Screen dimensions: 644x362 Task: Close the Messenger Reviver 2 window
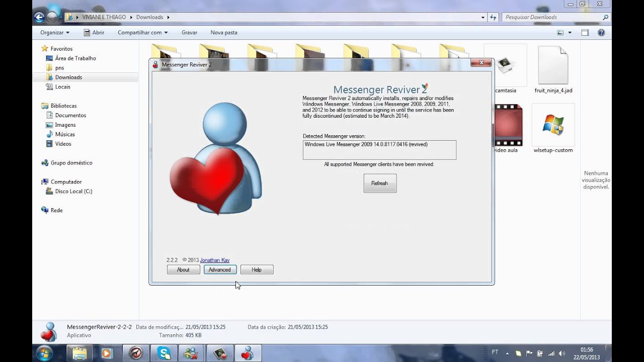point(481,63)
